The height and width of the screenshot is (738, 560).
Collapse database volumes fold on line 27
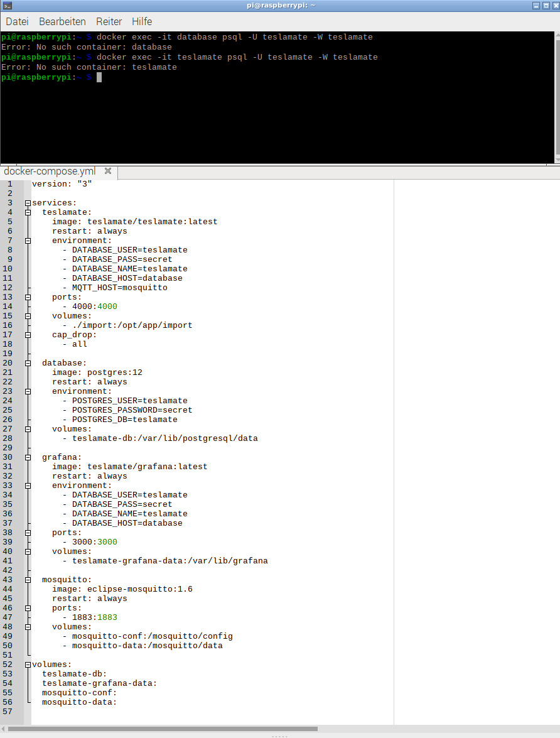[x=28, y=429]
